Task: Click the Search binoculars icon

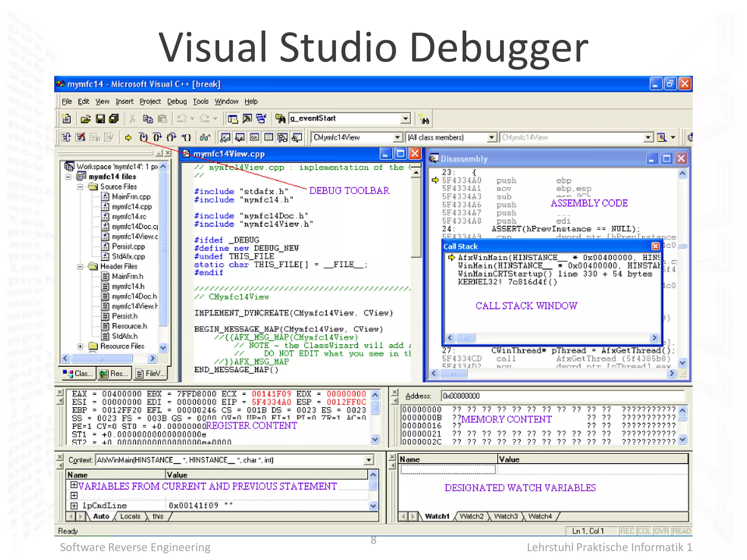Action: click(x=424, y=119)
